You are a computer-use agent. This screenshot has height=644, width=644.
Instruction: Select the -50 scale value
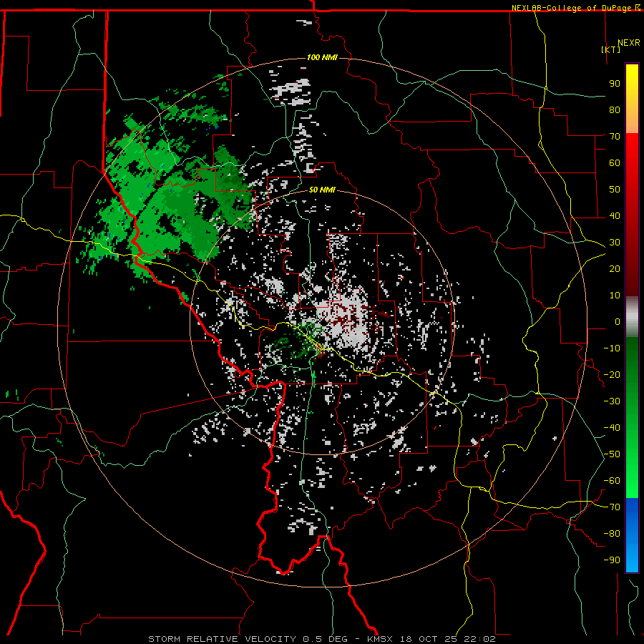(x=612, y=454)
